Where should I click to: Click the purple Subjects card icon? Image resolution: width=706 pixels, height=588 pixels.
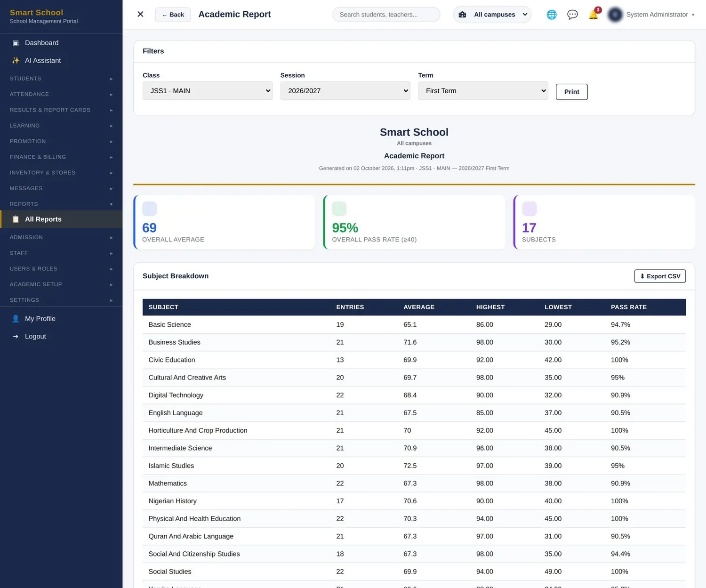coord(529,209)
